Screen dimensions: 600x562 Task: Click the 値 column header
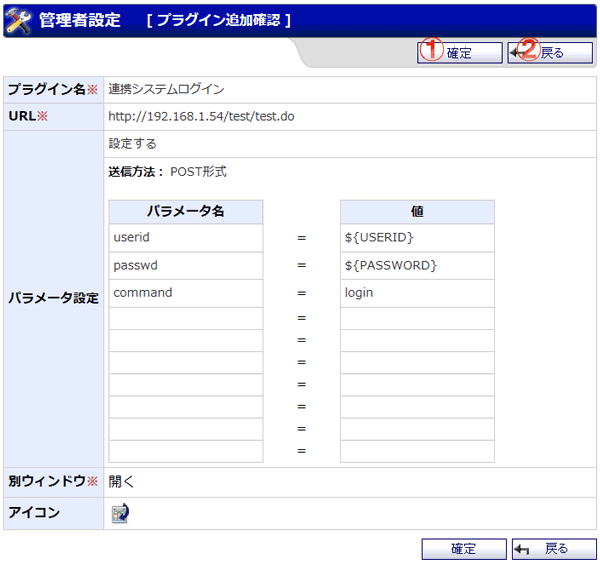pyautogui.click(x=417, y=212)
